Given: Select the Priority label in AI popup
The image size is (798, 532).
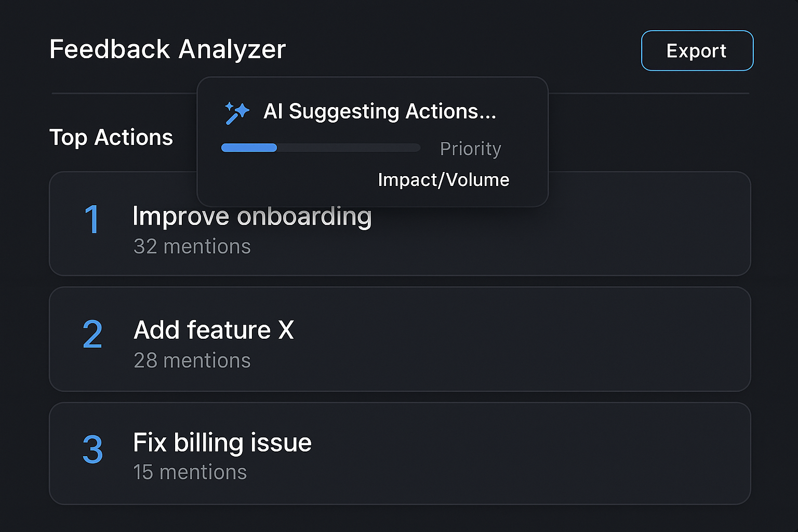Looking at the screenshot, I should 470,149.
